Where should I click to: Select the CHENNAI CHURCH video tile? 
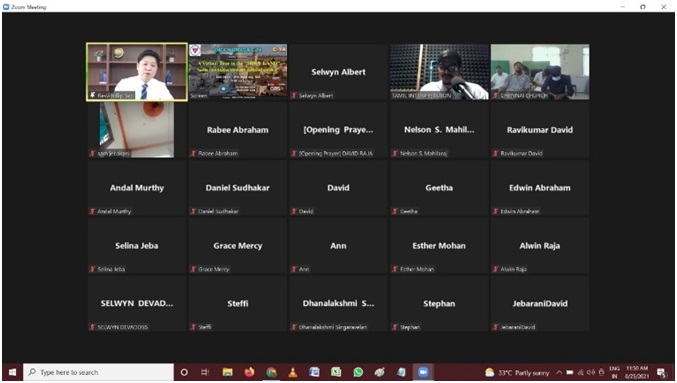[540, 72]
